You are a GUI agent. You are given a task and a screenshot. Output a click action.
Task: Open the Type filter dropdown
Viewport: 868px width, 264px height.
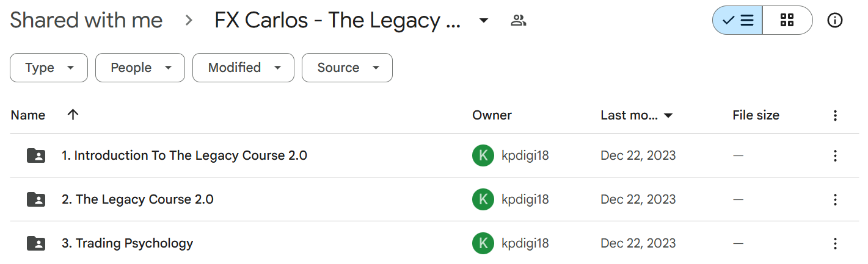click(x=49, y=68)
